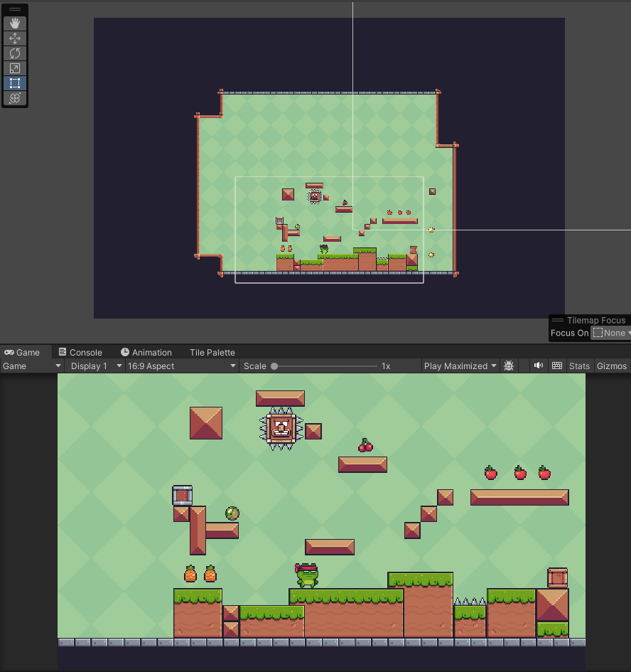Click the frog character in Game view
This screenshot has width=631, height=672.
point(307,575)
